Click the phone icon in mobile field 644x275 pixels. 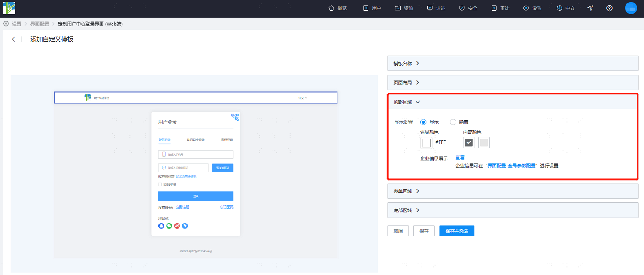click(x=164, y=154)
